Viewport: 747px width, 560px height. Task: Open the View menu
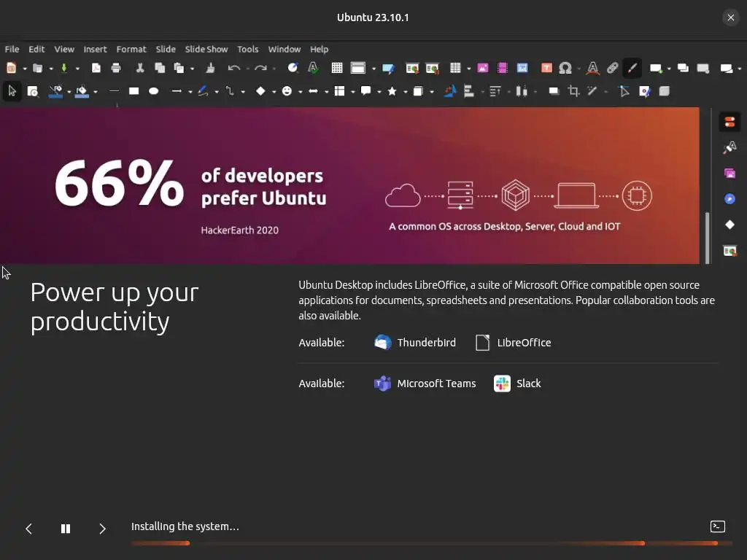tap(64, 49)
